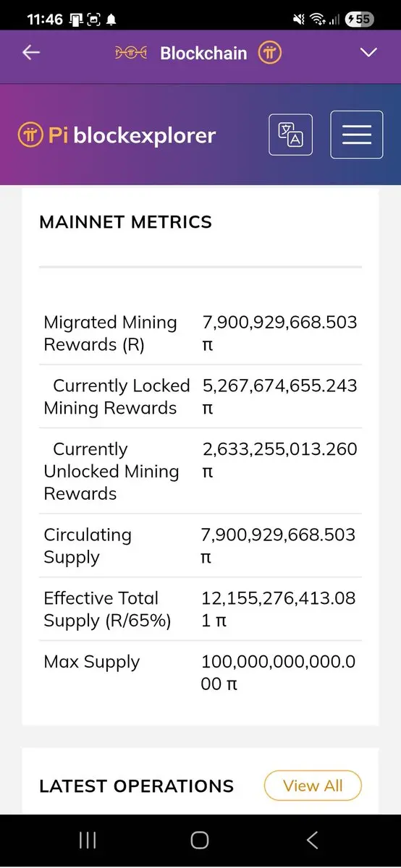This screenshot has height=868, width=401.
Task: Tap the Android home button
Action: (200, 840)
